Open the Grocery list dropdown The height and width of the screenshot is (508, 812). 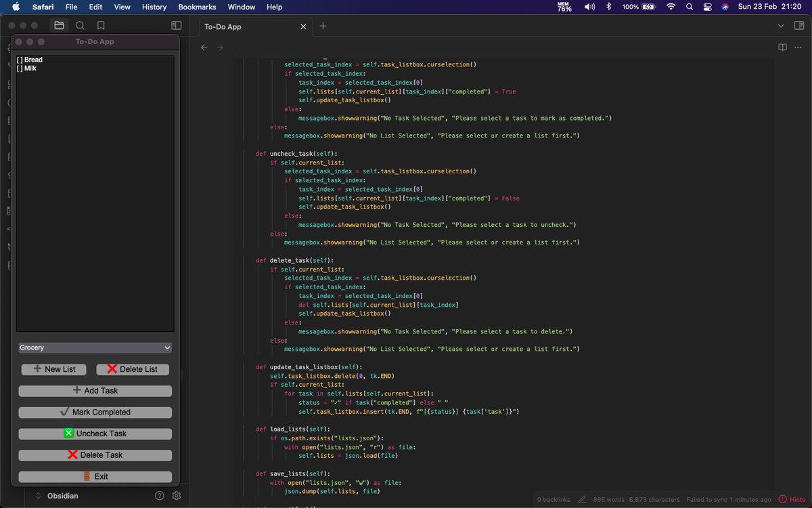pos(95,347)
